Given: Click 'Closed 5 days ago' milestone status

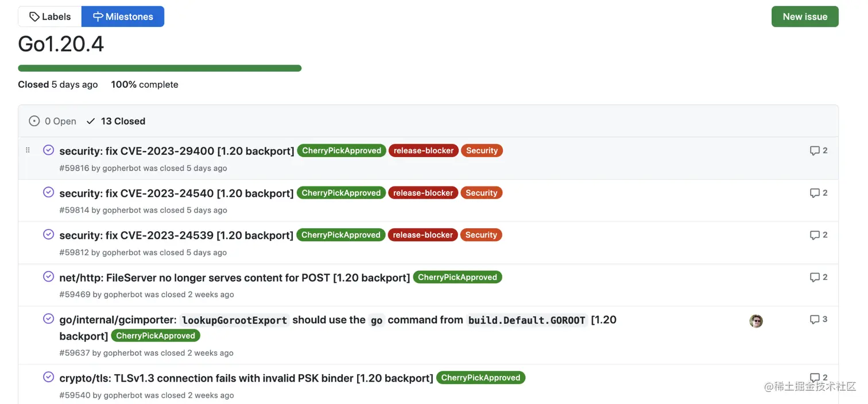Looking at the screenshot, I should click(x=58, y=84).
